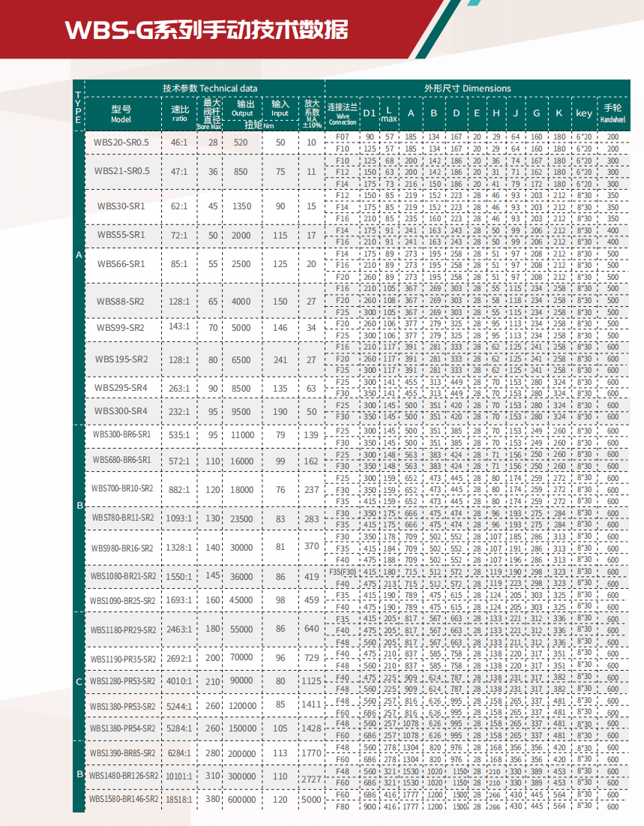Click output torque value 23500
This screenshot has height=826, width=644.
[241, 519]
